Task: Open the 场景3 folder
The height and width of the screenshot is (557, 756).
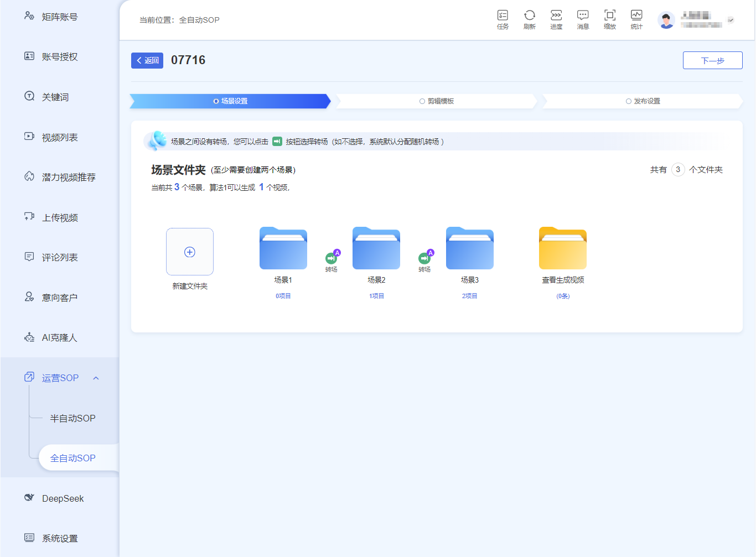Action: 470,248
